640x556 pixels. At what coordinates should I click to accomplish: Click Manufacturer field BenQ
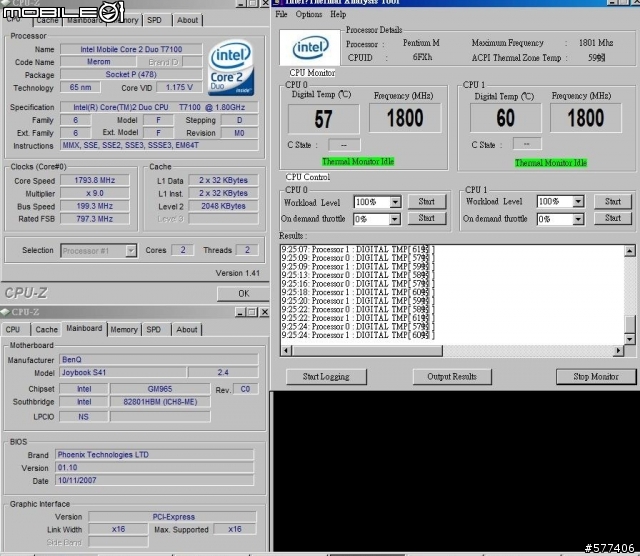(x=159, y=360)
